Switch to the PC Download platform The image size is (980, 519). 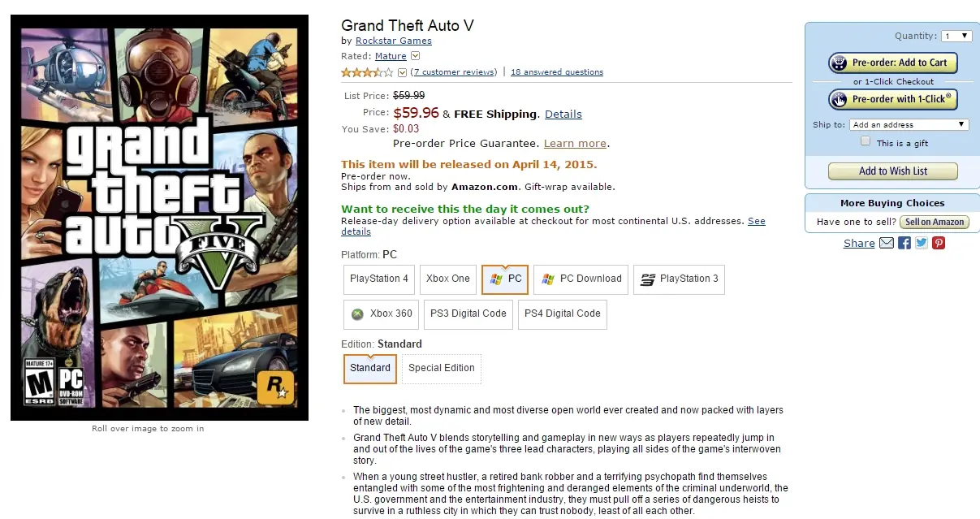click(581, 279)
